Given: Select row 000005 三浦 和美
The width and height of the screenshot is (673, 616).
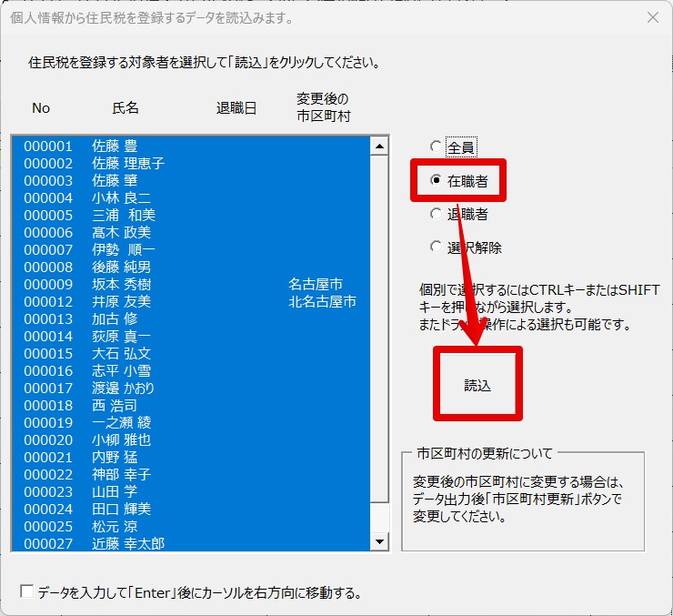Looking at the screenshot, I should (x=191, y=215).
